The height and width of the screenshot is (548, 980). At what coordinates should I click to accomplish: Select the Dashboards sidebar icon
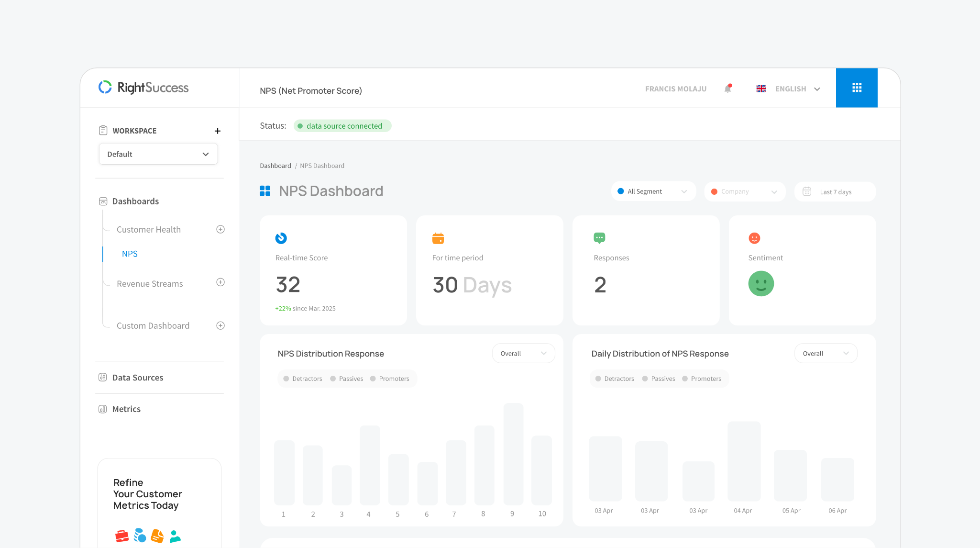(103, 201)
